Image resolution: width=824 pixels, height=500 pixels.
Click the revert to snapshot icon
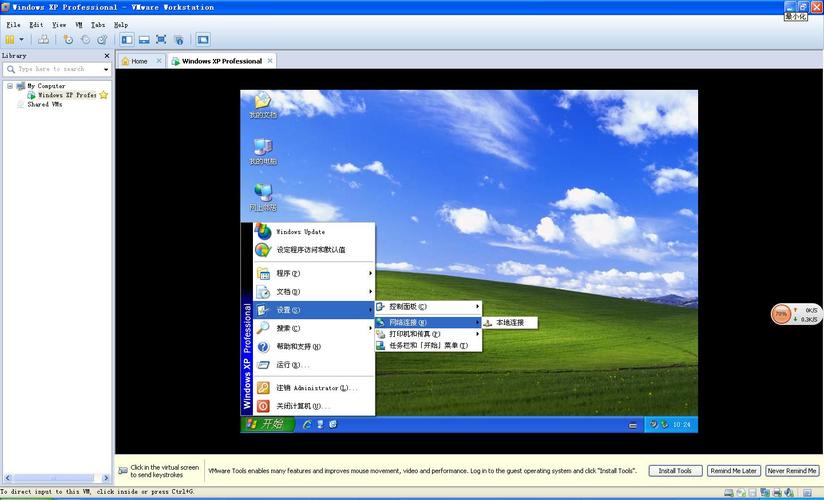85,39
